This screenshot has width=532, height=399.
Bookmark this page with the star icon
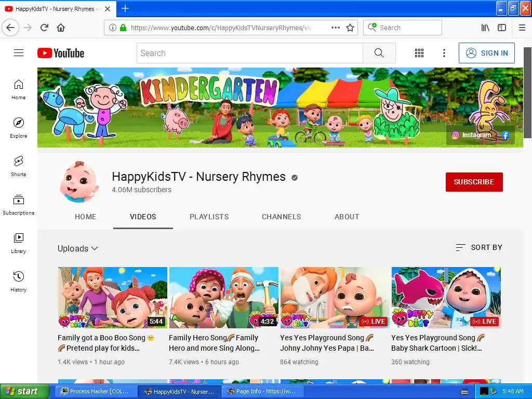pos(350,28)
